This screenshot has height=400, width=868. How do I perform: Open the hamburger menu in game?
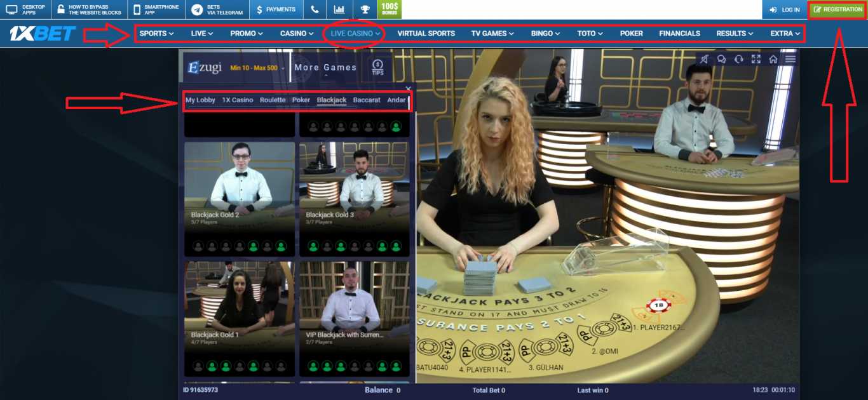pos(790,59)
